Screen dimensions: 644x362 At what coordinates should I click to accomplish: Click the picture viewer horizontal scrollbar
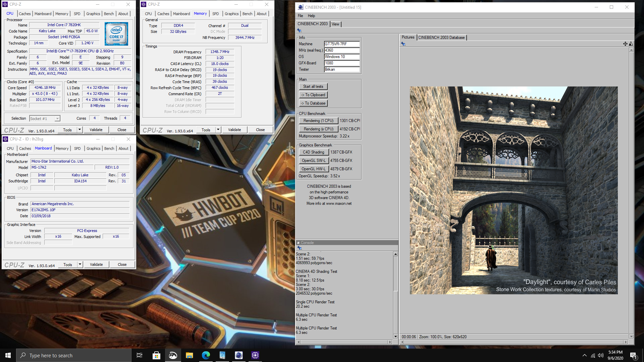click(514, 342)
